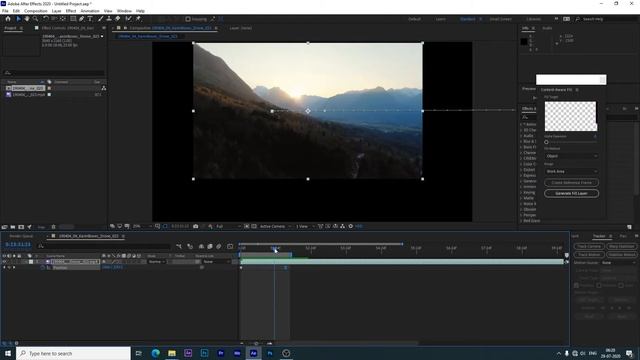Screen dimensions: 640x360
Task: Toggle the Snapping checkbox in toolbar
Action: (188, 19)
